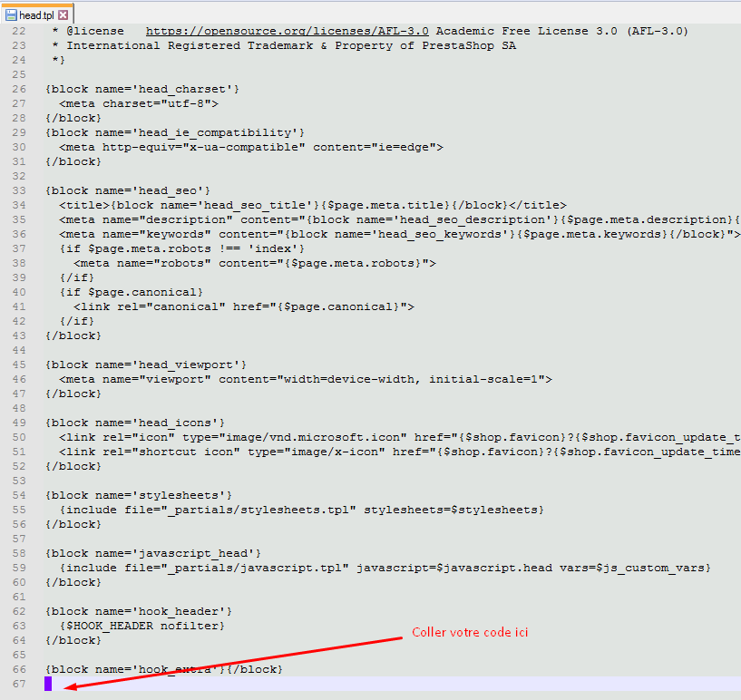741x700 pixels.
Task: Click line number 62 in the margin
Action: [19, 612]
